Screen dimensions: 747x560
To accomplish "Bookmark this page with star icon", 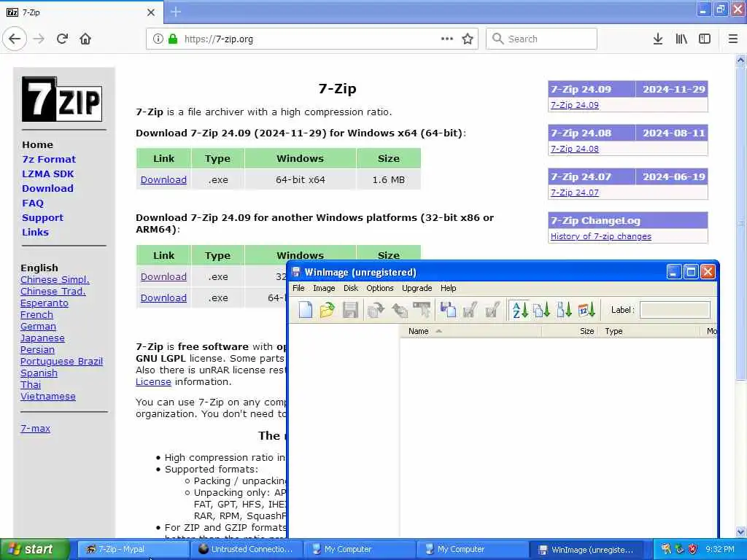I will [468, 39].
